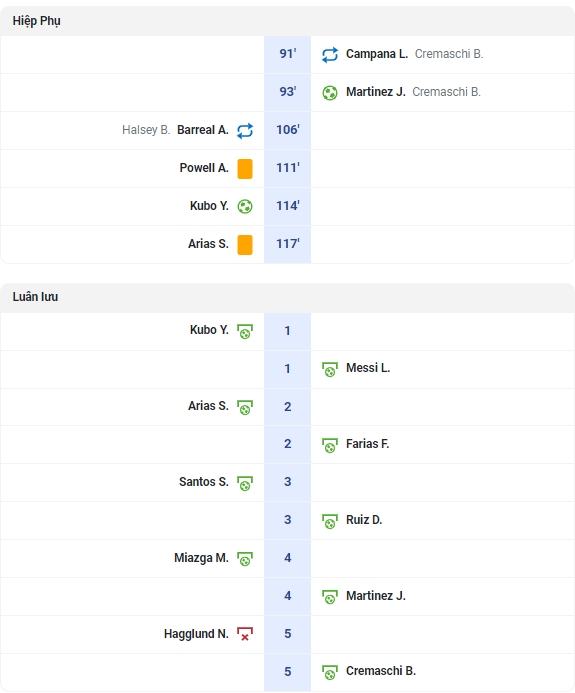Viewport: 575px width, 693px height.
Task: Click the goal icon beside Kubo Y. at 114'
Action: pyautogui.click(x=245, y=206)
